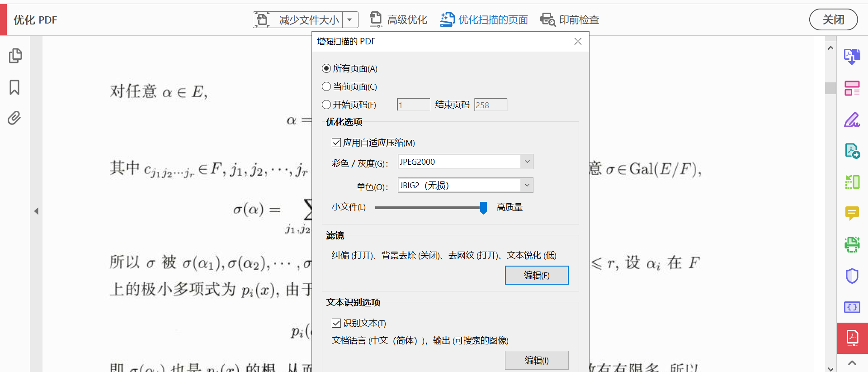The image size is (868, 372).
Task: Open the attachments paperclip panel
Action: click(14, 118)
